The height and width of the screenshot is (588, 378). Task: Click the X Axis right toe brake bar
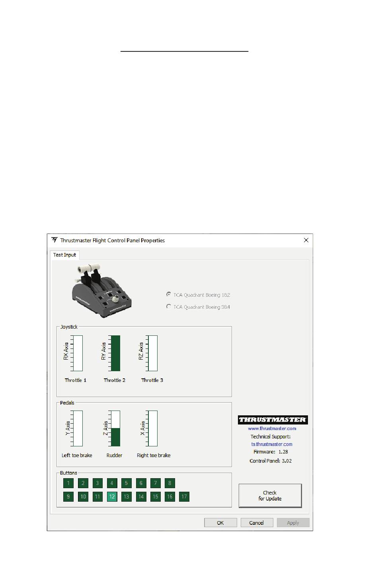click(x=152, y=428)
